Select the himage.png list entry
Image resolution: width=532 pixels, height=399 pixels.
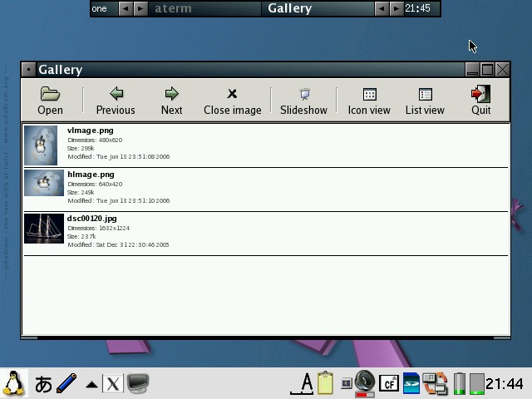91,175
